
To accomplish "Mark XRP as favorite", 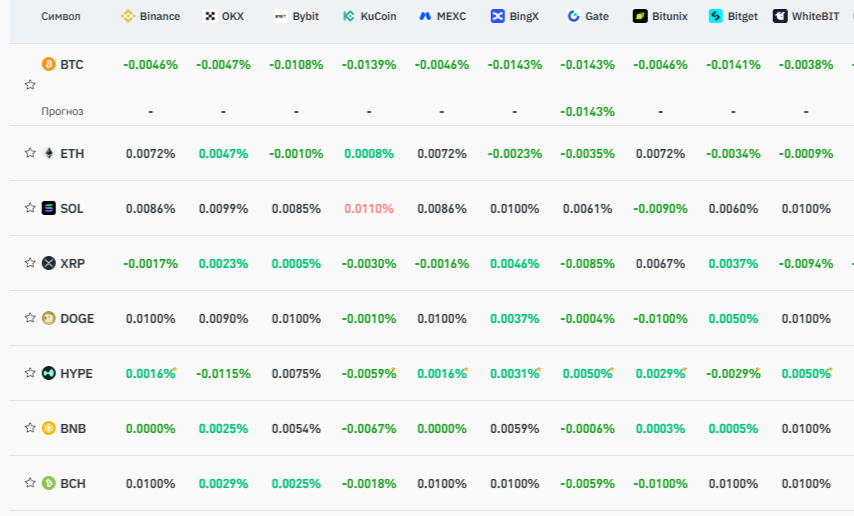I will point(30,263).
